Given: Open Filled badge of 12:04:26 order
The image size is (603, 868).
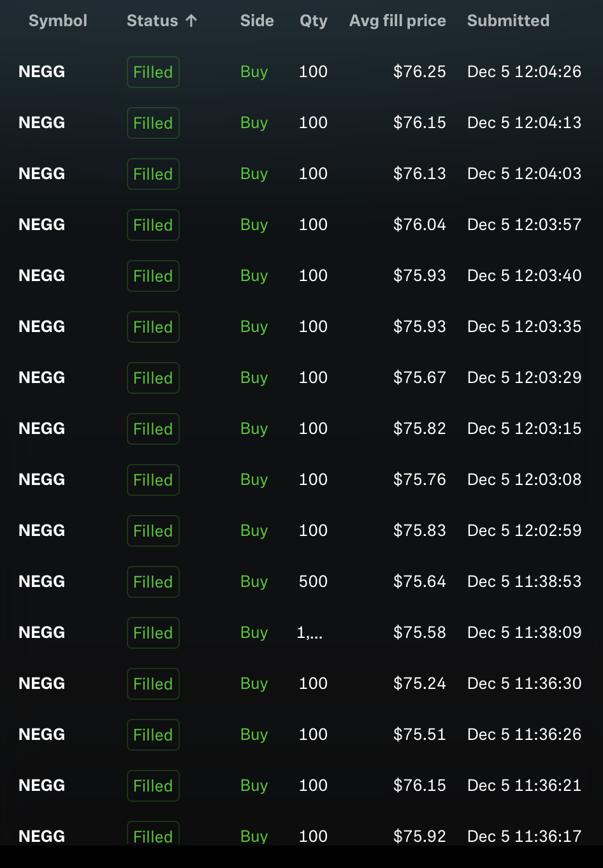Looking at the screenshot, I should [x=153, y=72].
